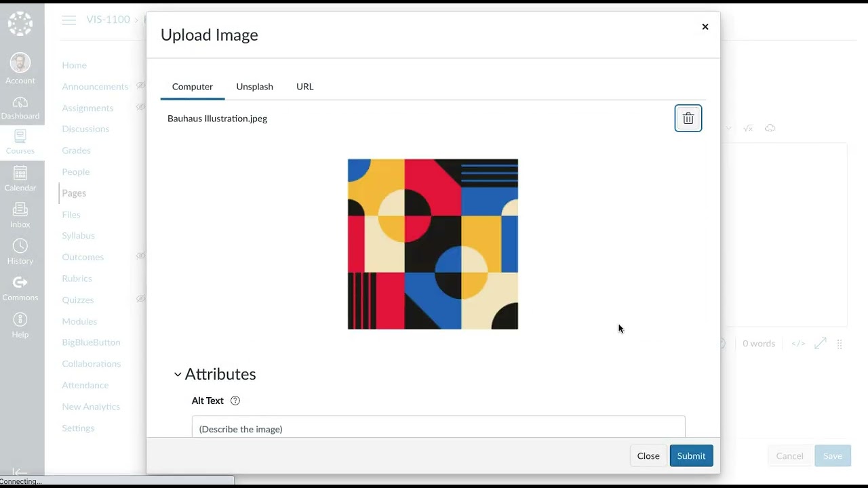This screenshot has height=488, width=868.
Task: Click the editor resize handle dots
Action: click(x=840, y=344)
